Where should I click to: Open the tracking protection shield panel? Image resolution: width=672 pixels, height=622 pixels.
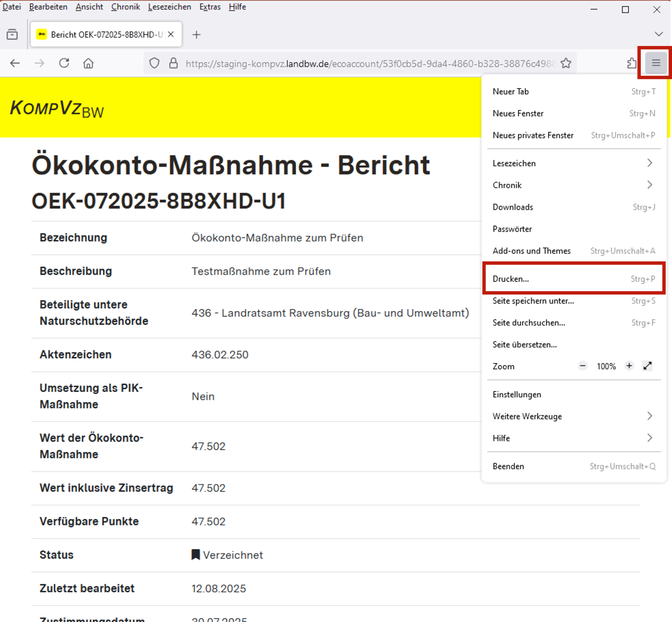(x=154, y=63)
